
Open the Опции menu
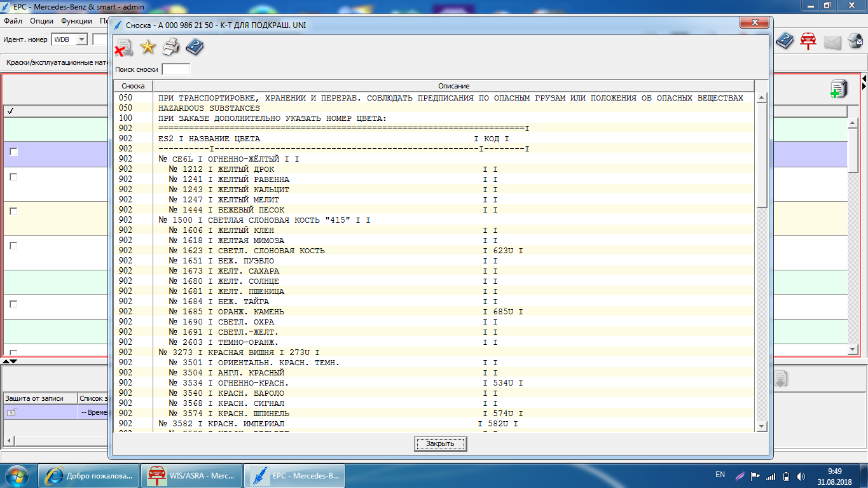41,21
